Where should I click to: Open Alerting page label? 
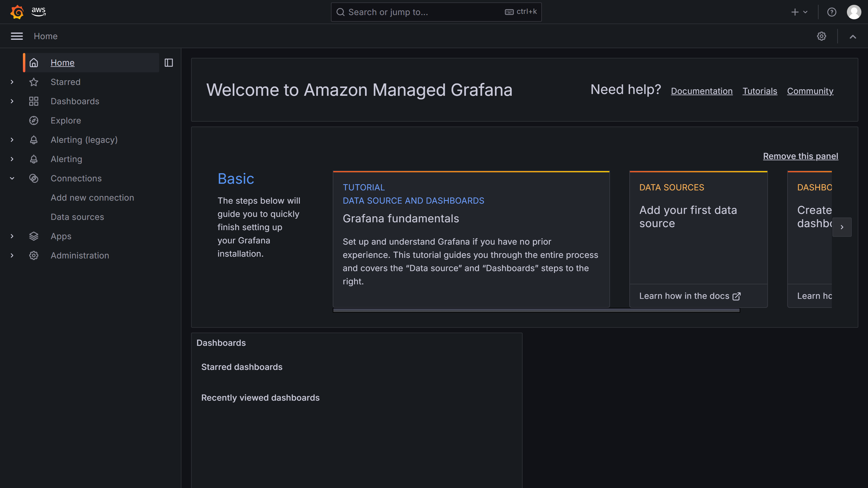(x=66, y=159)
